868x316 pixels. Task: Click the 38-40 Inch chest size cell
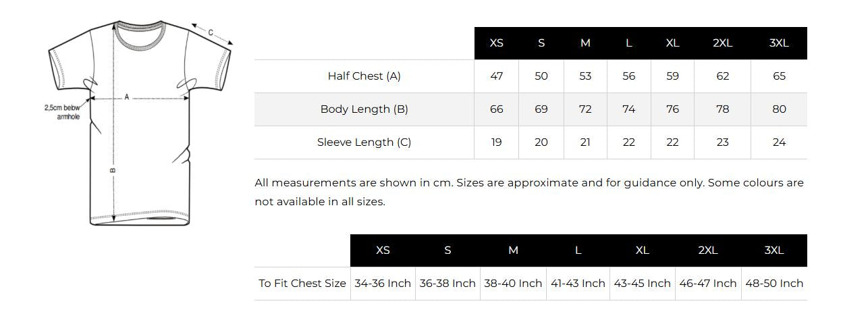513,284
